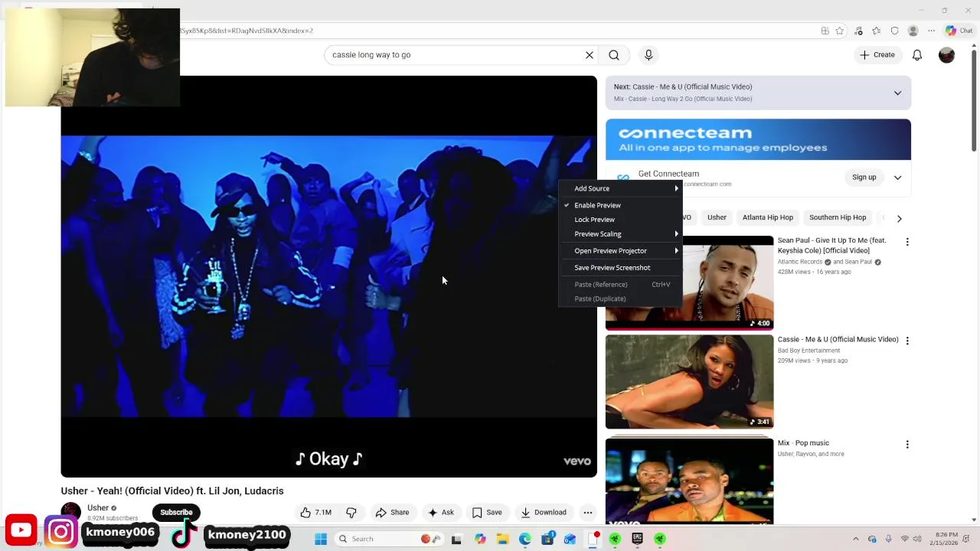Viewport: 980px width, 551px height.
Task: Toggle Lock Preview in context menu
Action: [x=620, y=220]
